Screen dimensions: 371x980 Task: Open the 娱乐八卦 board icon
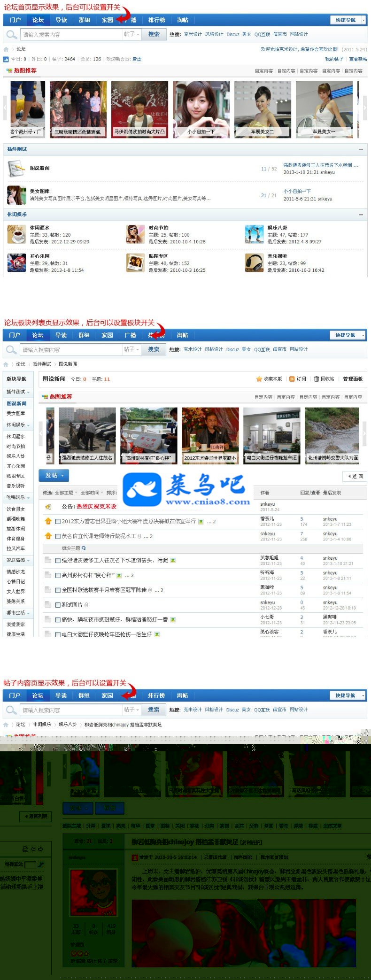click(254, 234)
